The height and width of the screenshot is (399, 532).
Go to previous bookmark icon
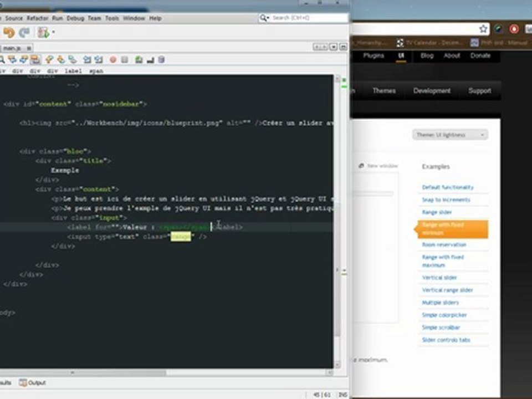click(49, 60)
